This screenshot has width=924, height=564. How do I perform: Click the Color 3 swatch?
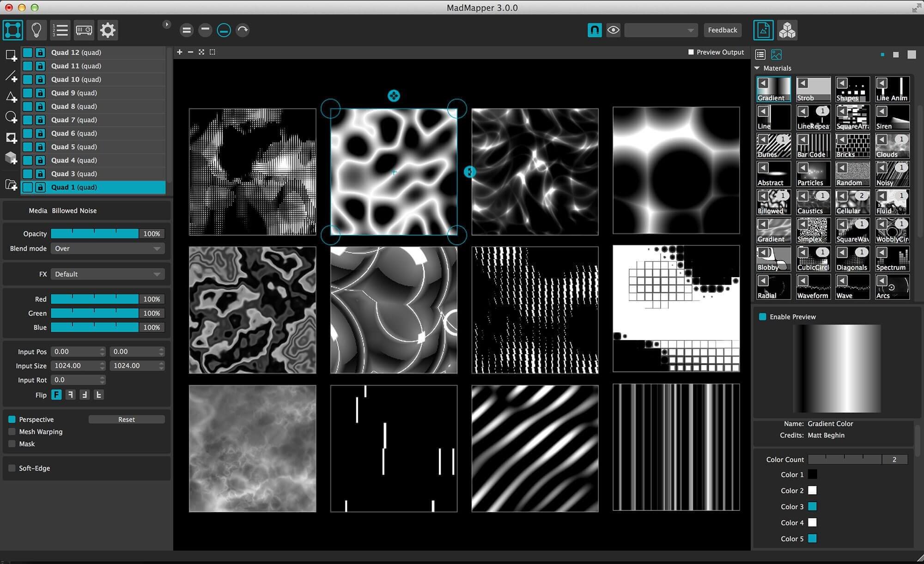pos(812,507)
